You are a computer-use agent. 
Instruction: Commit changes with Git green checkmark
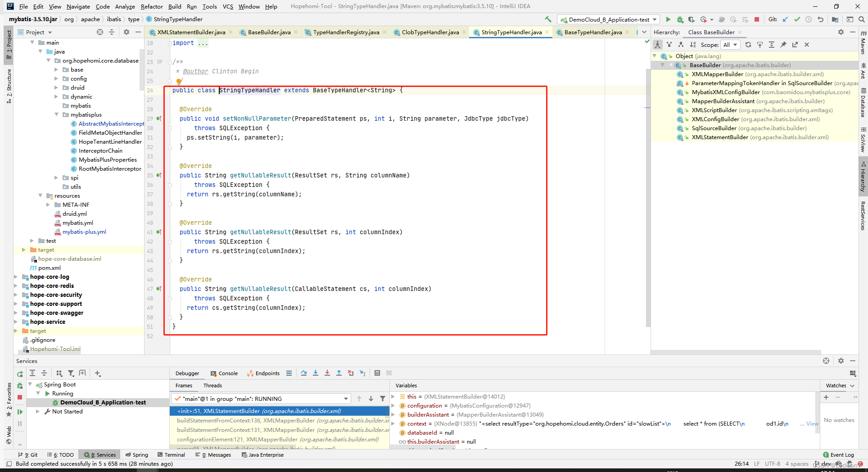pos(797,19)
